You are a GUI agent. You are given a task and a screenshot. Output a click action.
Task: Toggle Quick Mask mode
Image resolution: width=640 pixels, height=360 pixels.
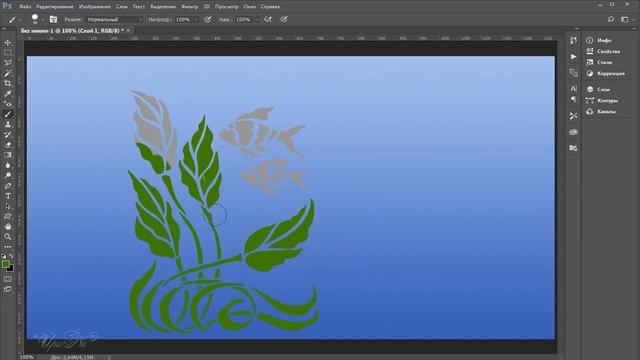click(x=8, y=279)
